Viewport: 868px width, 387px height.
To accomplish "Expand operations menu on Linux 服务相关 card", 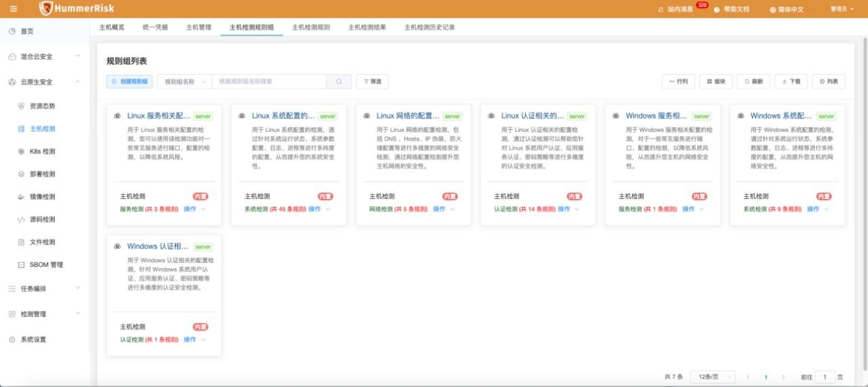I will click(194, 209).
